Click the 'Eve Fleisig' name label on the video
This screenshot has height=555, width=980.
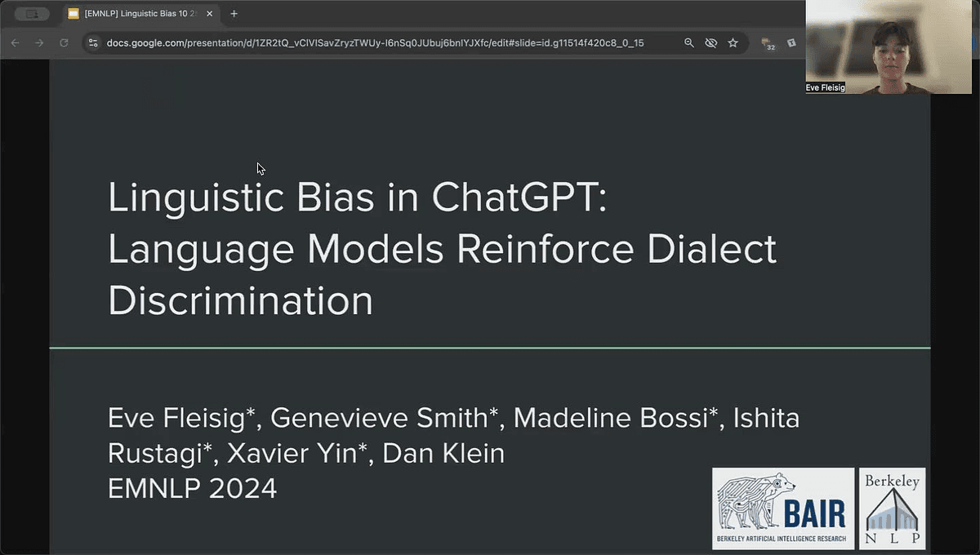click(x=825, y=87)
